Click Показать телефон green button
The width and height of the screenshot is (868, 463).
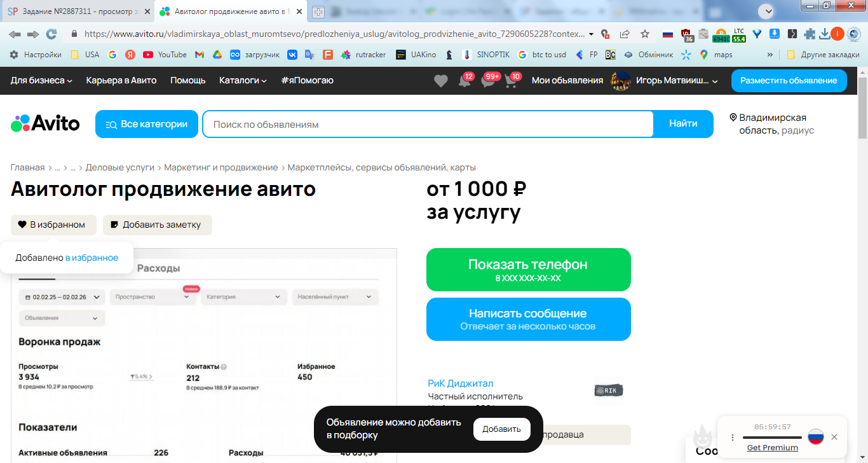point(528,270)
